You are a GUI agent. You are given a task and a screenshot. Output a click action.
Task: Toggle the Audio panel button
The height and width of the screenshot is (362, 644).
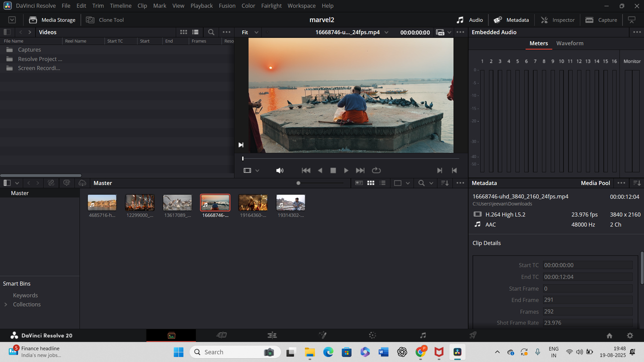[x=469, y=20]
